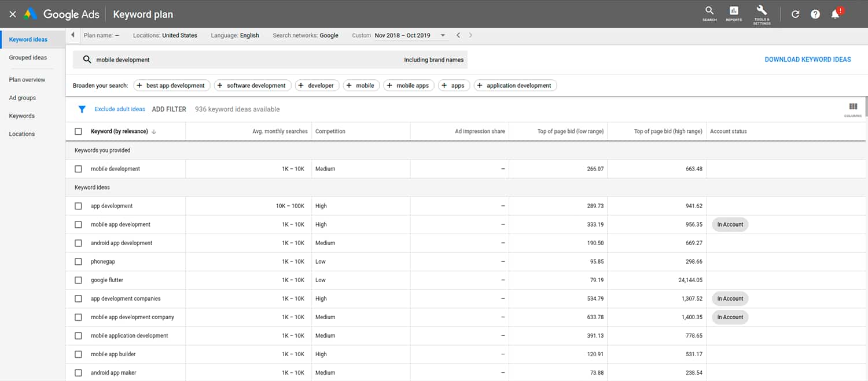Open Tools & Settings wrench icon
Image resolution: width=868 pixels, height=381 pixels.
pos(762,14)
